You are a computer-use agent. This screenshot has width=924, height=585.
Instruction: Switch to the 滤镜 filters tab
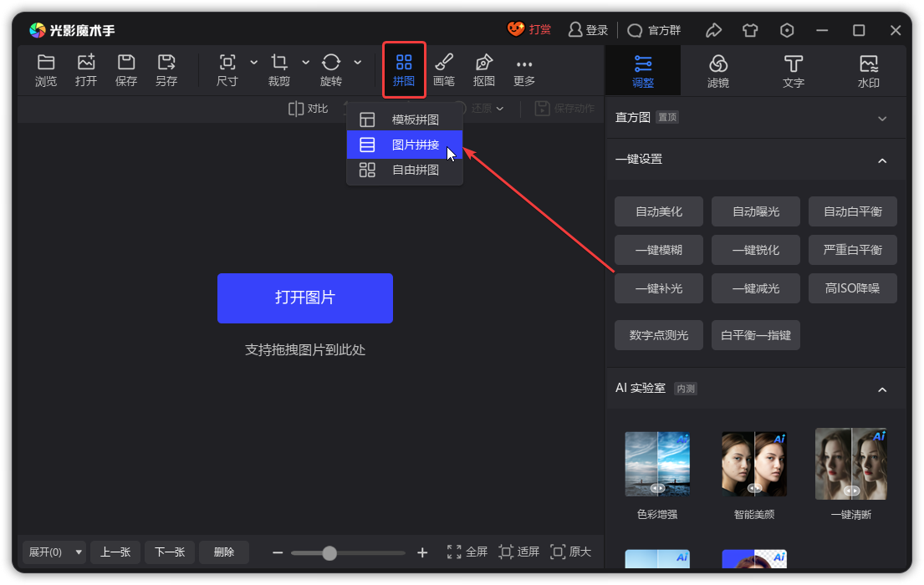click(x=717, y=70)
